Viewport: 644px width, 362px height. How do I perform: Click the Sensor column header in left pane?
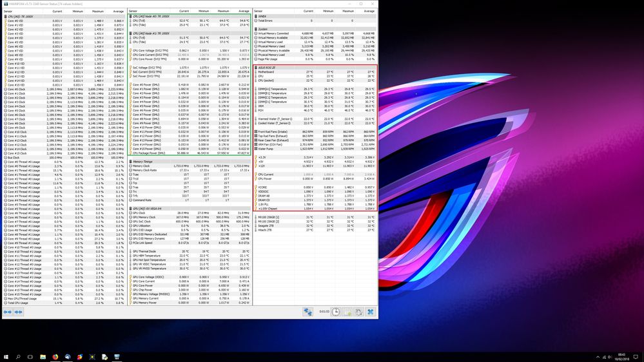8,12
